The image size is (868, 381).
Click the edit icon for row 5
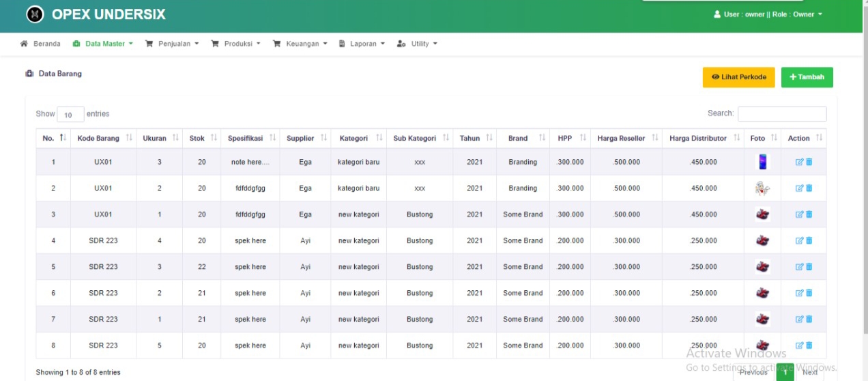coord(799,267)
